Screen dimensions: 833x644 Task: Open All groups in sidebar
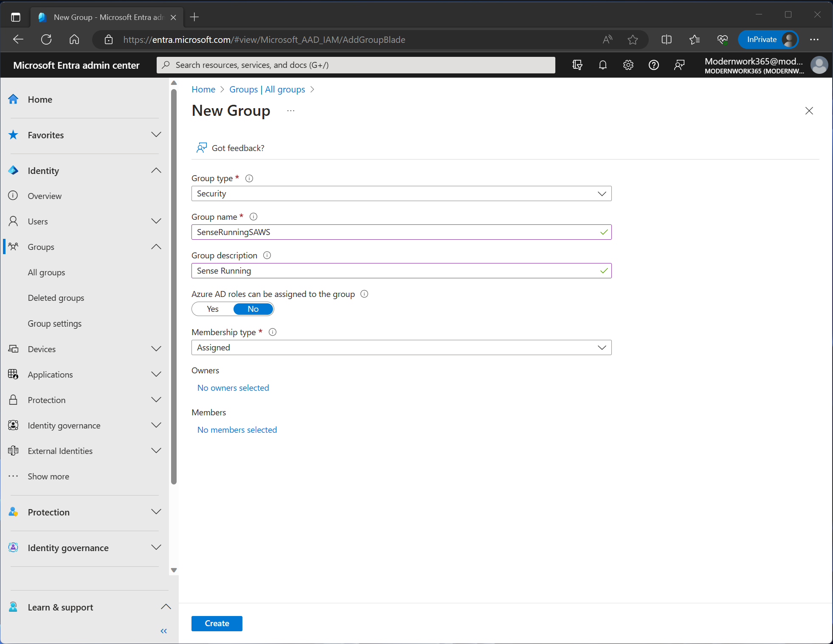tap(46, 272)
